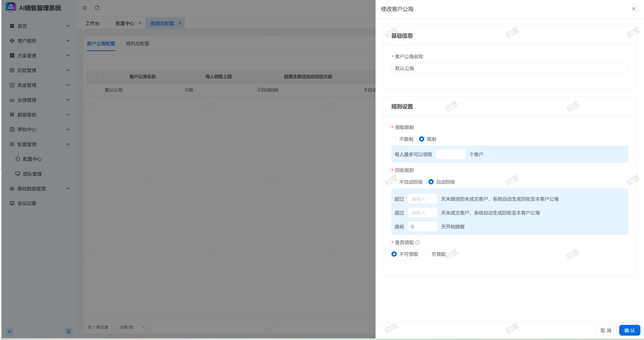Toggle the hamburger menu collapse icon
The width and height of the screenshot is (644, 340).
coord(85,8)
